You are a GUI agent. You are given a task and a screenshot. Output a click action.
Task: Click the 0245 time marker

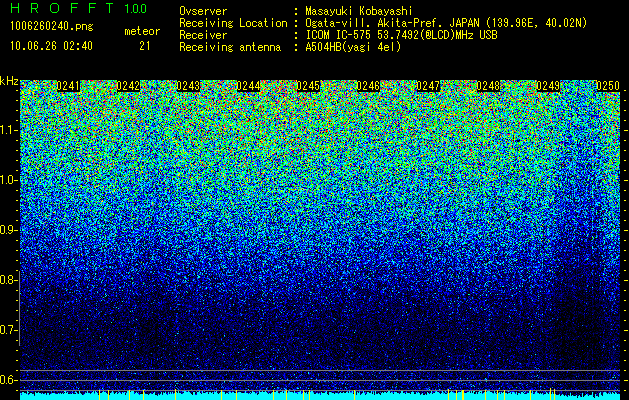[x=308, y=86]
